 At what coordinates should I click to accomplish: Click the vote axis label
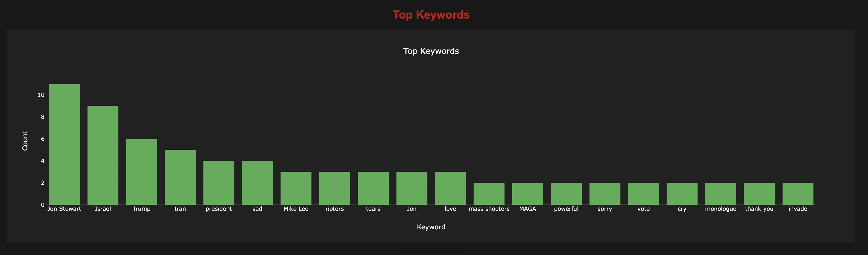pos(644,209)
